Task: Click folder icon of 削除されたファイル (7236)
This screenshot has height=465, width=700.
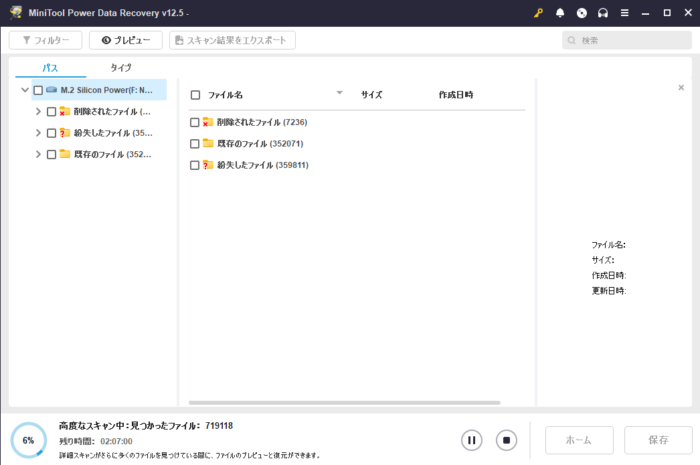Action: click(x=208, y=122)
